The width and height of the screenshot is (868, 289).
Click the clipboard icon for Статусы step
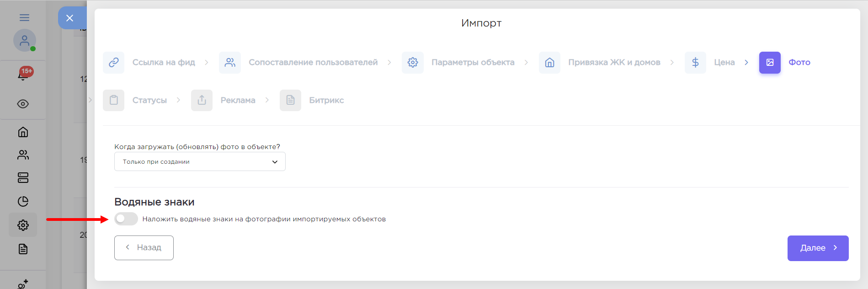113,100
